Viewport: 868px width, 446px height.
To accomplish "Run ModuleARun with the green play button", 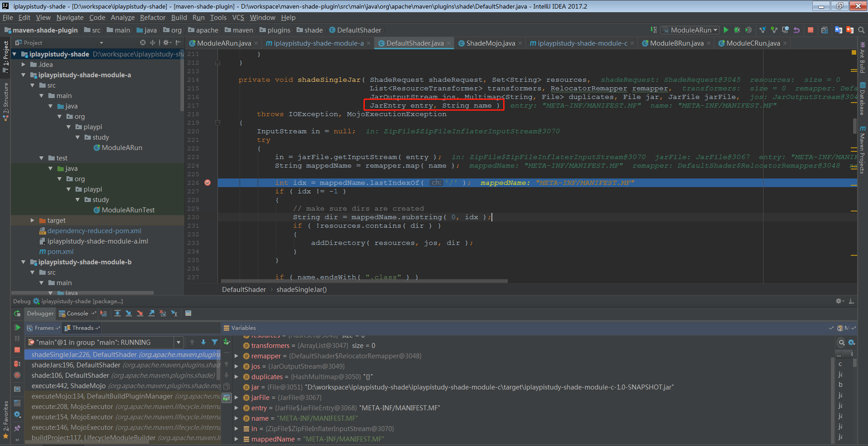I will tap(726, 30).
